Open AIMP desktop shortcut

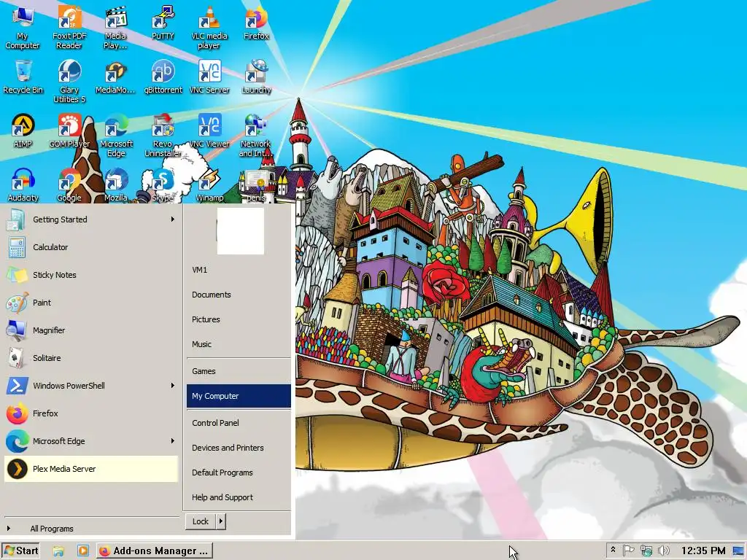[23, 131]
